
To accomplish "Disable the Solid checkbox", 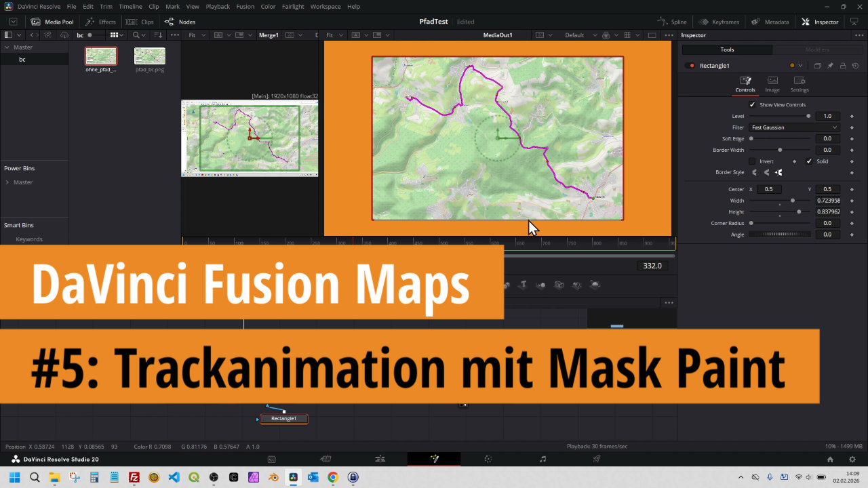I will click(809, 161).
